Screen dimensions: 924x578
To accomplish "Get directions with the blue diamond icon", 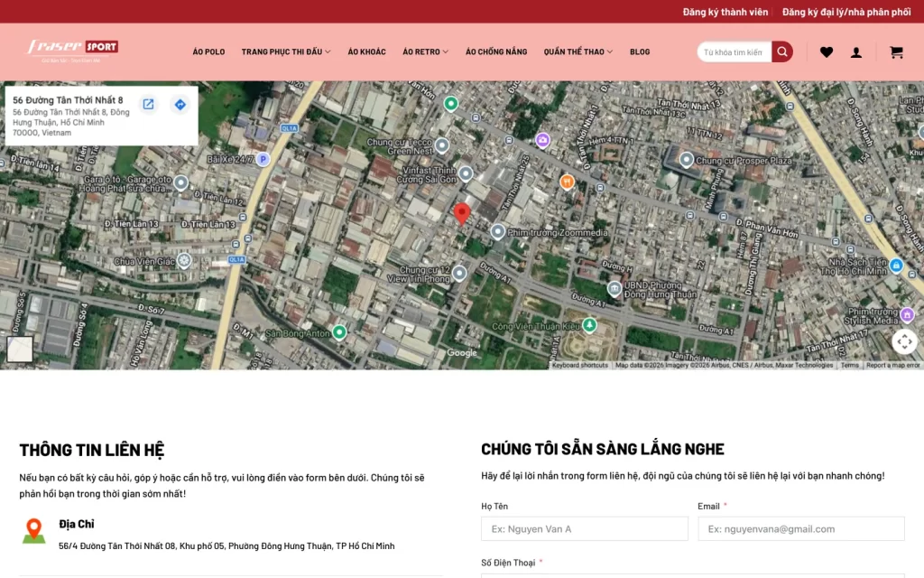I will point(180,105).
